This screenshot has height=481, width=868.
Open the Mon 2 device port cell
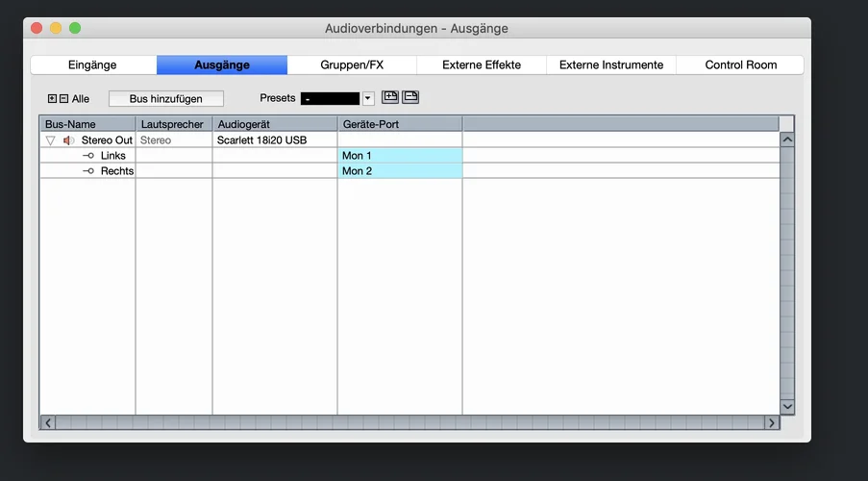coord(400,171)
